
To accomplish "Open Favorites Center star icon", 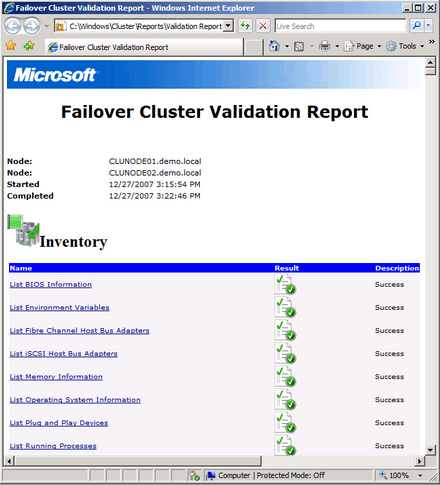I will [11, 46].
